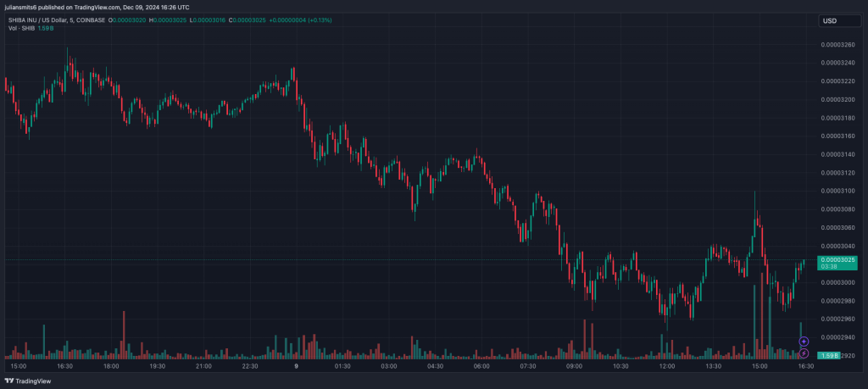Click the published-by header text at top
Screen dimensions: 868x389
pos(97,7)
